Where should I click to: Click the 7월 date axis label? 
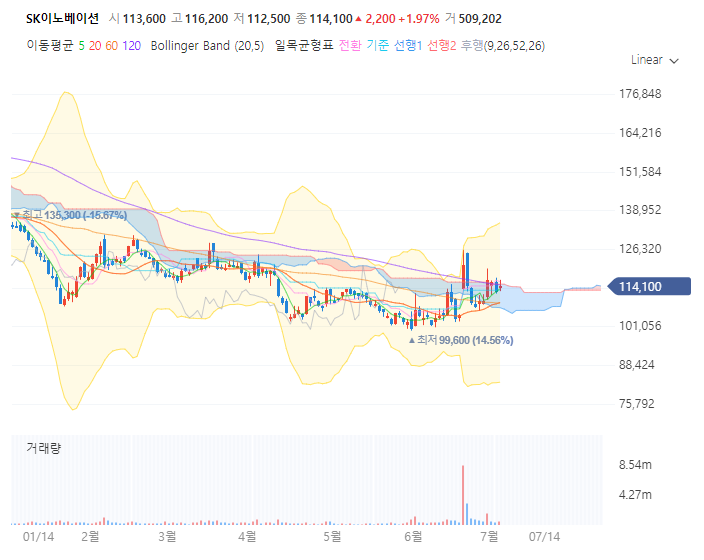tap(489, 536)
